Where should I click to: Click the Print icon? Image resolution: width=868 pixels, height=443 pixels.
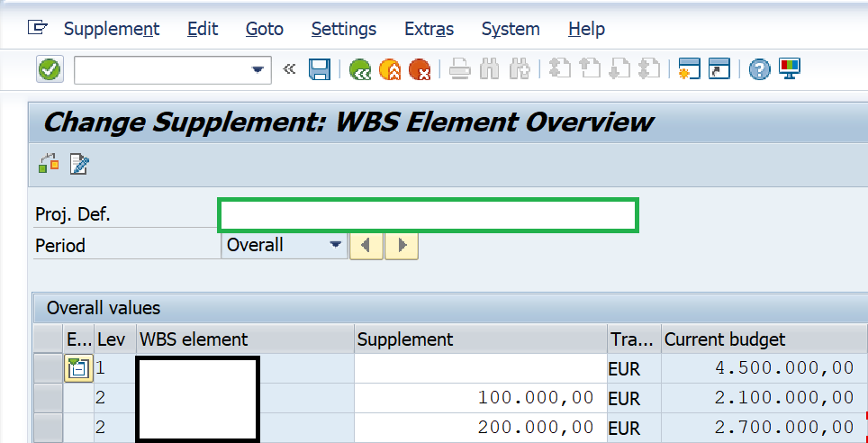pyautogui.click(x=459, y=69)
